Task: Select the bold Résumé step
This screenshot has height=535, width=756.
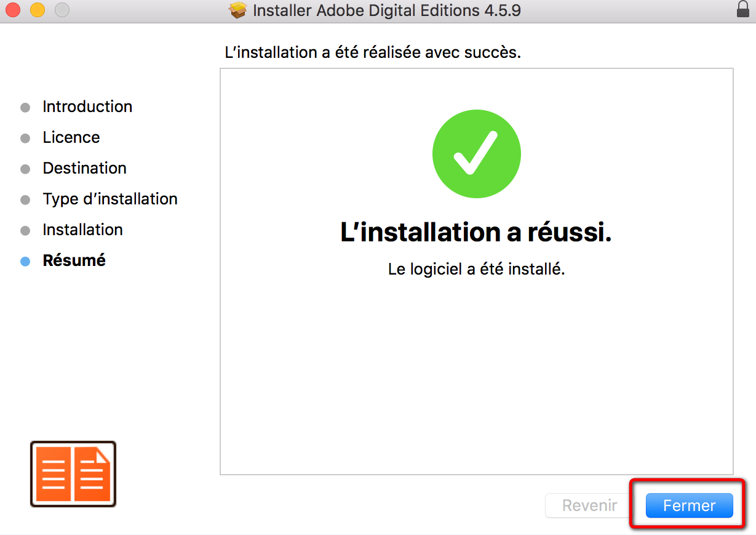Action: point(74,260)
